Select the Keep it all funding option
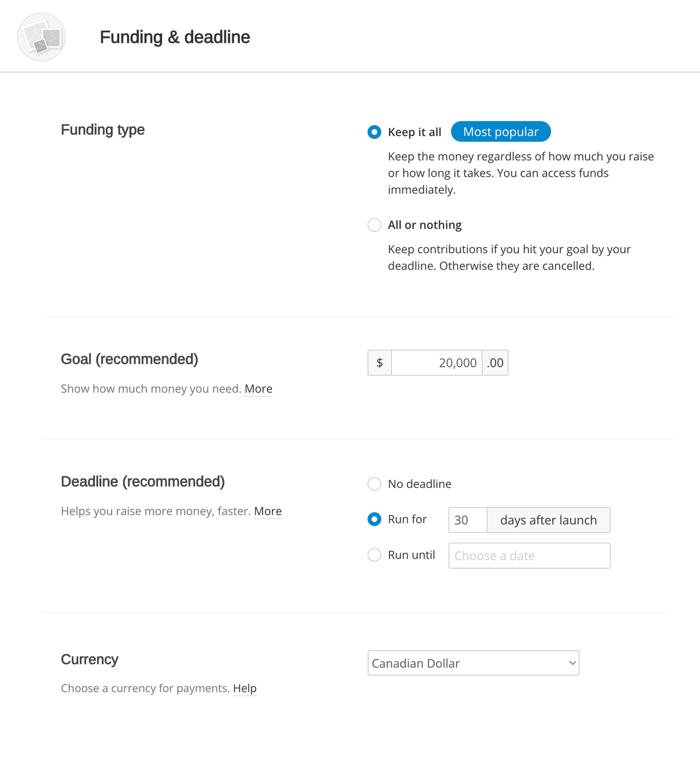The image size is (700, 769). pos(374,132)
